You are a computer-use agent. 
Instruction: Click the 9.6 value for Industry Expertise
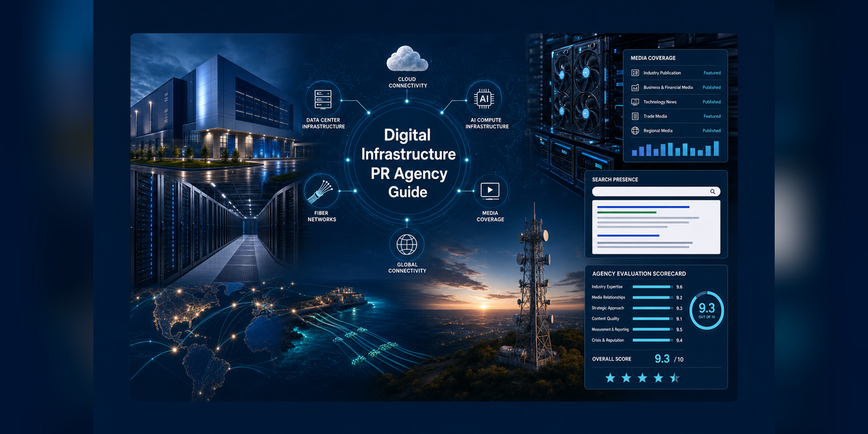[679, 287]
